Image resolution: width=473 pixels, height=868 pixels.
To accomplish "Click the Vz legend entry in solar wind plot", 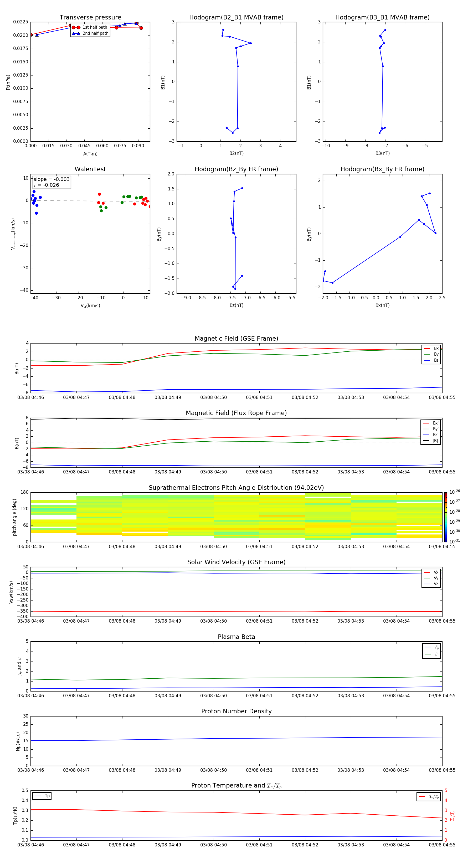I will (431, 584).
